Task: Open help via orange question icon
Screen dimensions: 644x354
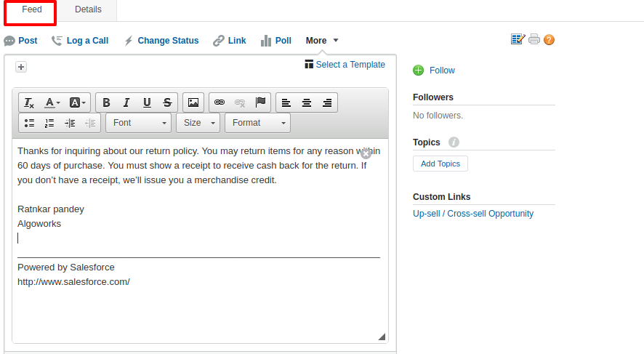Action: 549,39
